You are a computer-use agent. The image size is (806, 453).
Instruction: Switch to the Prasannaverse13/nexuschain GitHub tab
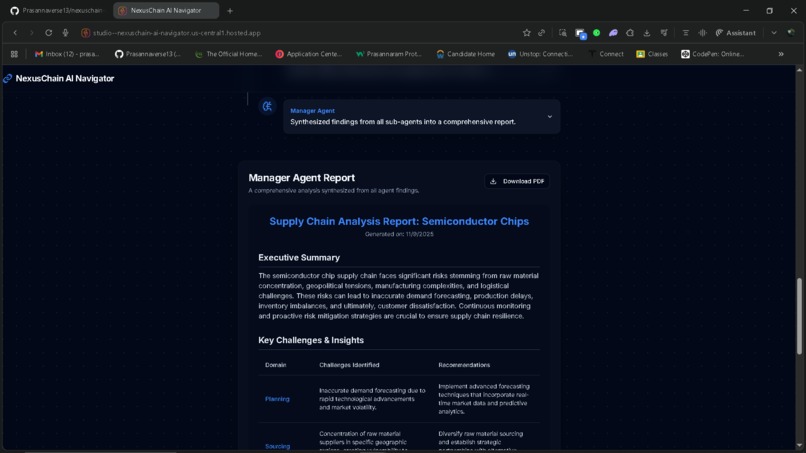point(57,10)
